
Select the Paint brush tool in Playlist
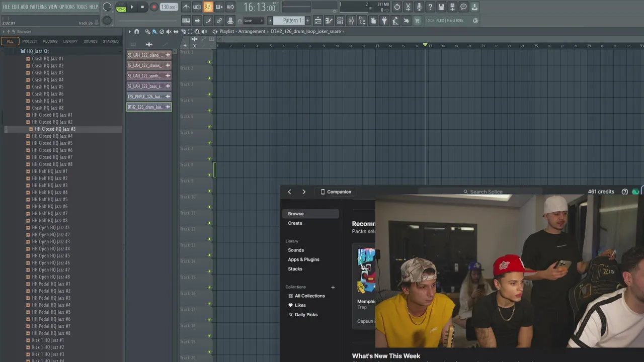pos(154,31)
